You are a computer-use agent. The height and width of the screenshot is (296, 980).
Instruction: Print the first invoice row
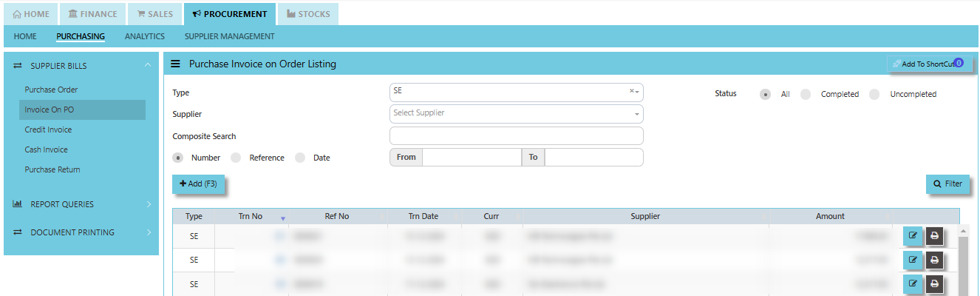(935, 236)
